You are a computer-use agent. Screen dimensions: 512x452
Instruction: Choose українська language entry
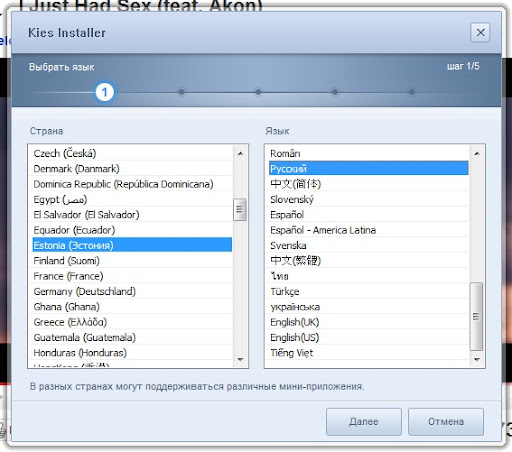coord(369,307)
